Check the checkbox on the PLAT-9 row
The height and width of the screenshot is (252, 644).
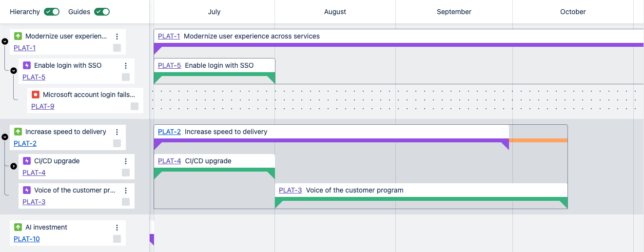pos(135,106)
